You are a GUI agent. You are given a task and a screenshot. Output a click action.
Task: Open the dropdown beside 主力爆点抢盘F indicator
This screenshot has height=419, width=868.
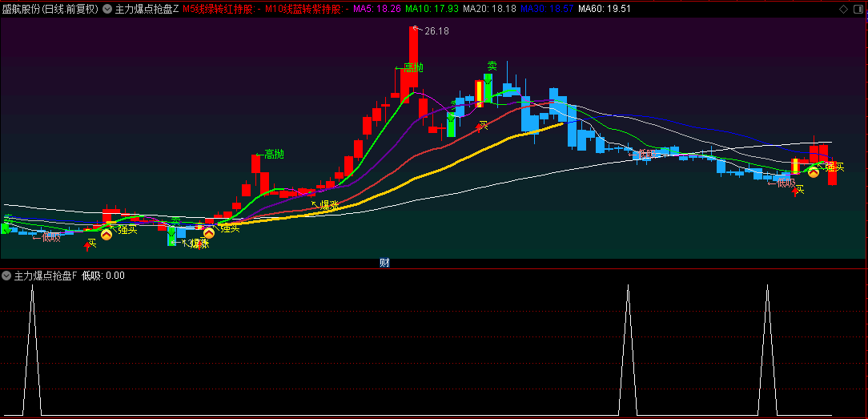[6, 276]
